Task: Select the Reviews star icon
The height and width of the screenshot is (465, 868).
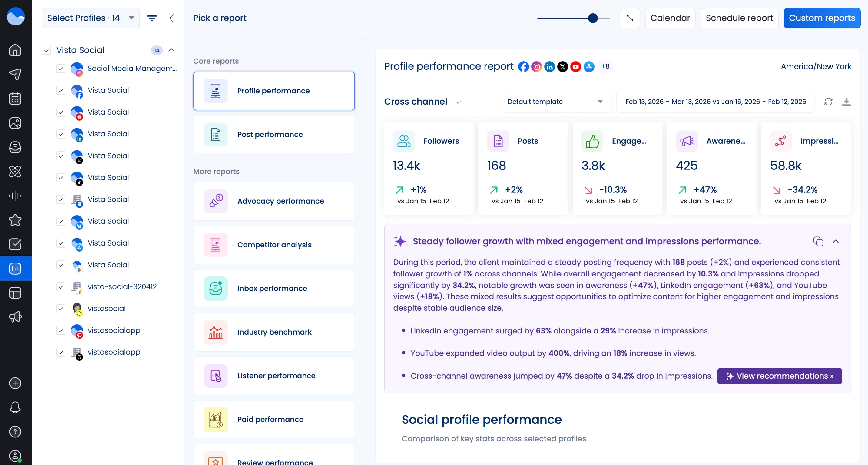Action: (x=15, y=220)
